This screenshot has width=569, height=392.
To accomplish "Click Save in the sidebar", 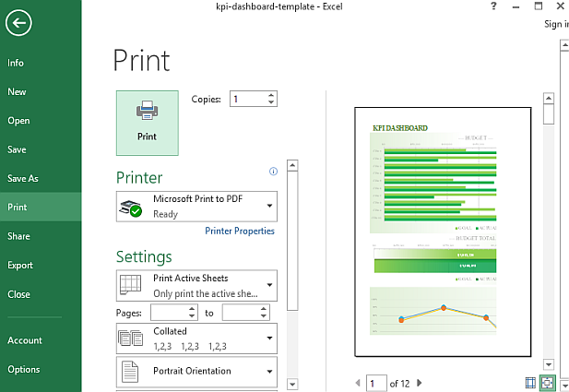I will tap(41, 149).
